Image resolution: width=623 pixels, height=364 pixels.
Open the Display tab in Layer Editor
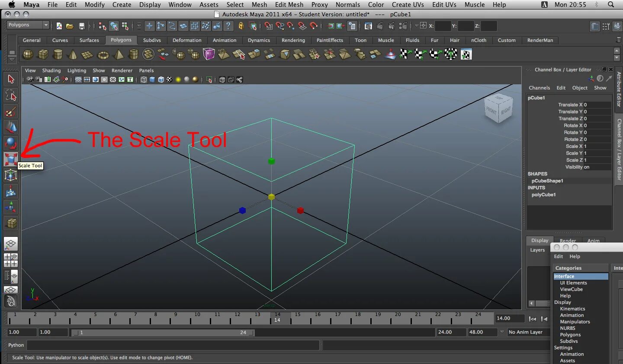coord(540,240)
